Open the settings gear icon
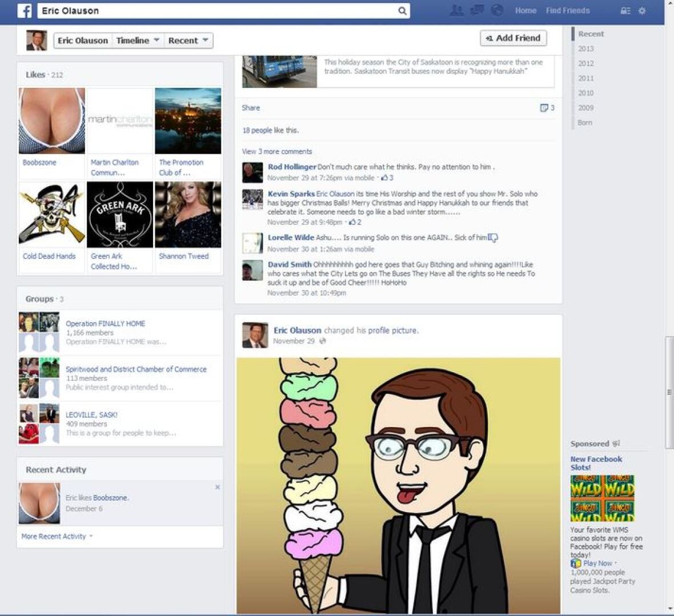Viewport: 674px width, 616px height. tap(642, 11)
